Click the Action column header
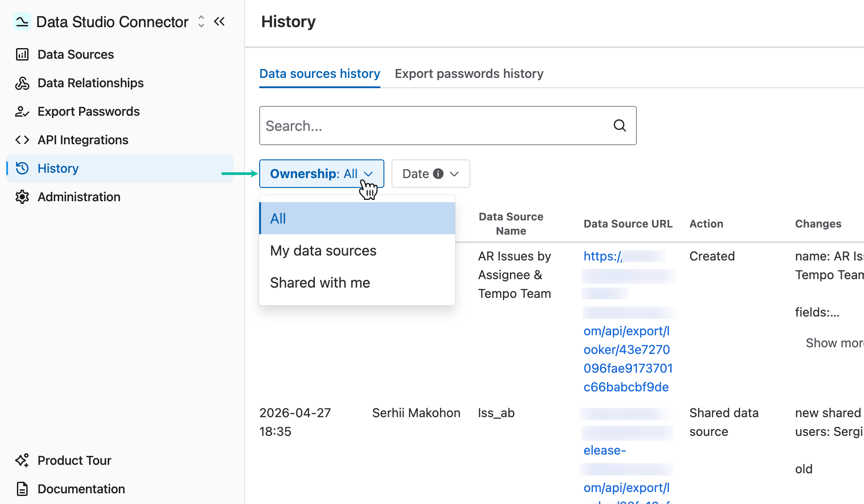Image resolution: width=864 pixels, height=504 pixels. click(x=706, y=224)
